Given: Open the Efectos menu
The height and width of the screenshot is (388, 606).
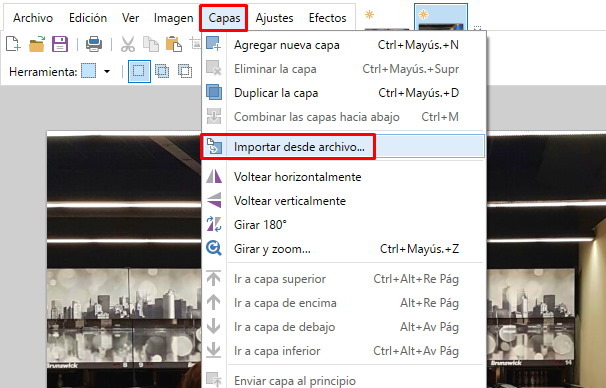Looking at the screenshot, I should click(x=328, y=18).
